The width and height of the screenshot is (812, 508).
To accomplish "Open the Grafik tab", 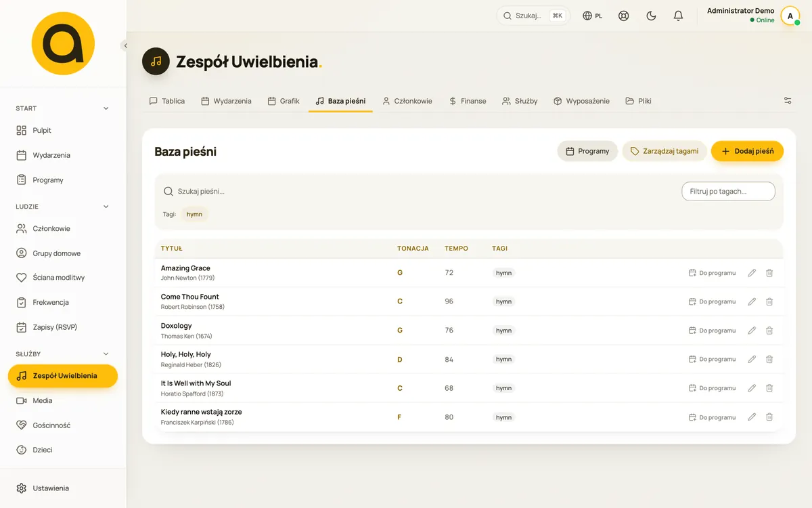I will [x=284, y=101].
